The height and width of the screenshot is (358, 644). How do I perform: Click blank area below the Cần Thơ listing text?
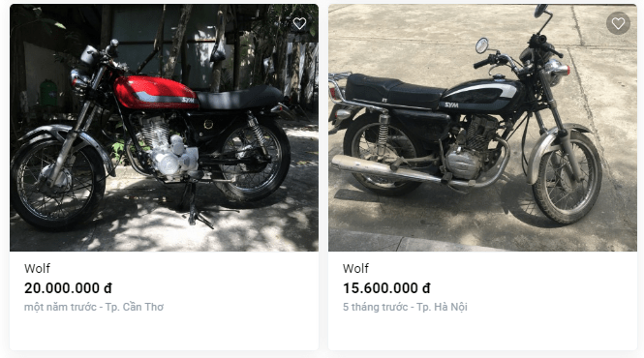pyautogui.click(x=164, y=333)
